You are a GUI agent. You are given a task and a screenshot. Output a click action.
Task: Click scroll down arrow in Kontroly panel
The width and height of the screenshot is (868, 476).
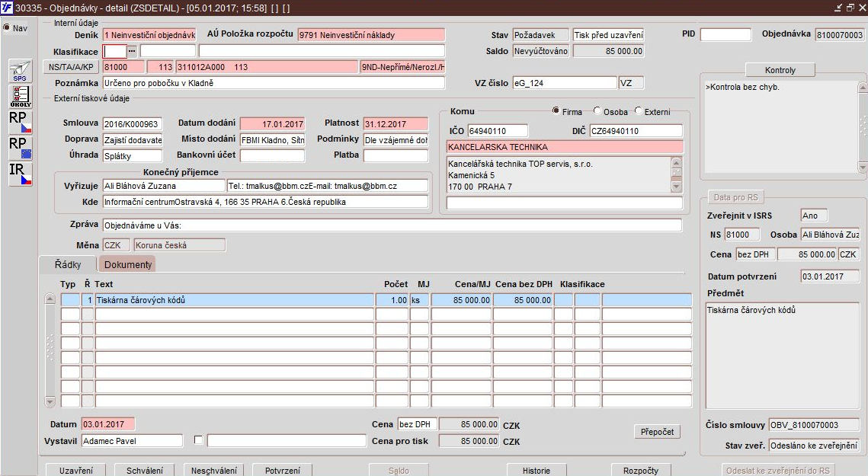pos(863,167)
